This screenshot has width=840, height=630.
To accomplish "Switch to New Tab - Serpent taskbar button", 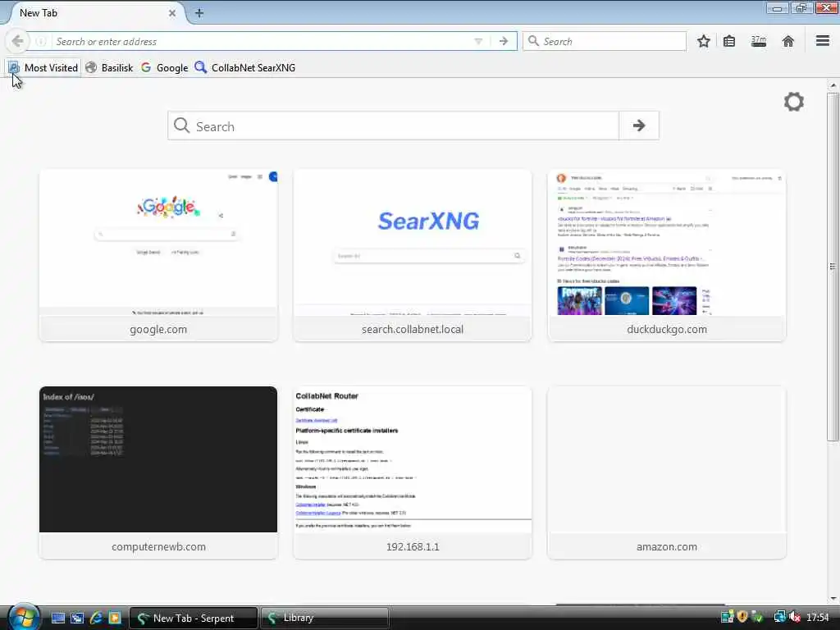I will pyautogui.click(x=194, y=619).
